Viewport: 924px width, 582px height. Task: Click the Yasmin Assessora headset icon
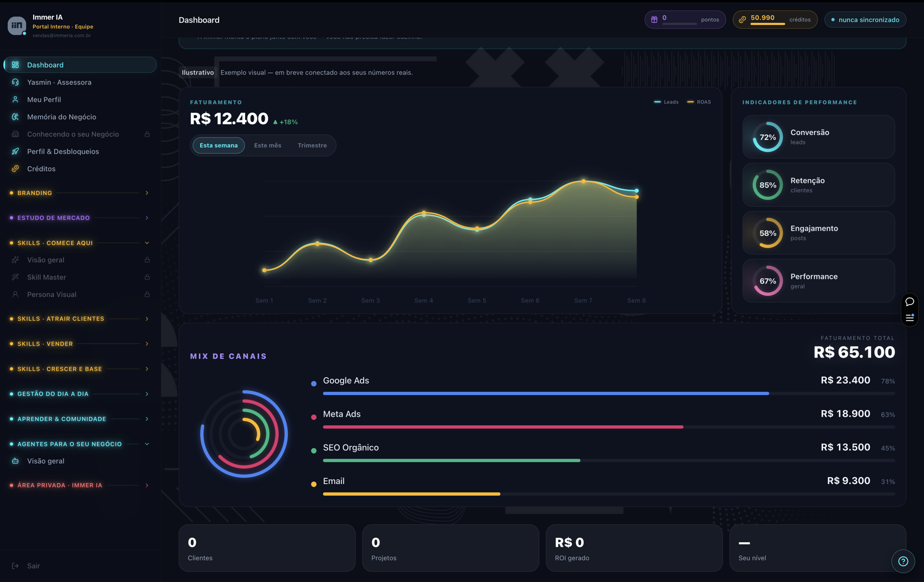15,82
